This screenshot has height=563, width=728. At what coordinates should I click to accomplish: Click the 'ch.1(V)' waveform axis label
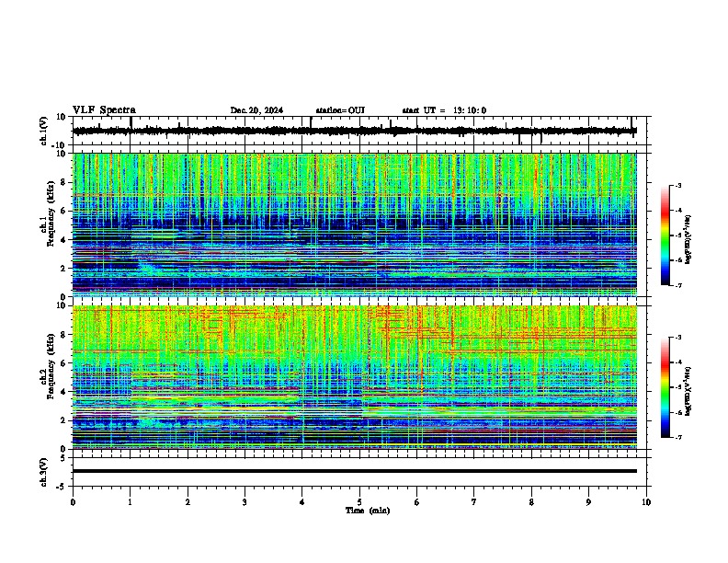pos(44,131)
